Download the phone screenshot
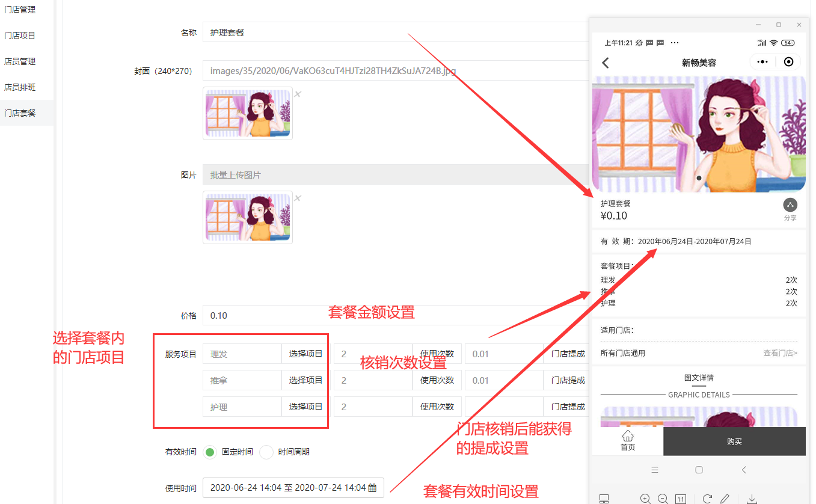The image size is (816, 504). (x=752, y=499)
